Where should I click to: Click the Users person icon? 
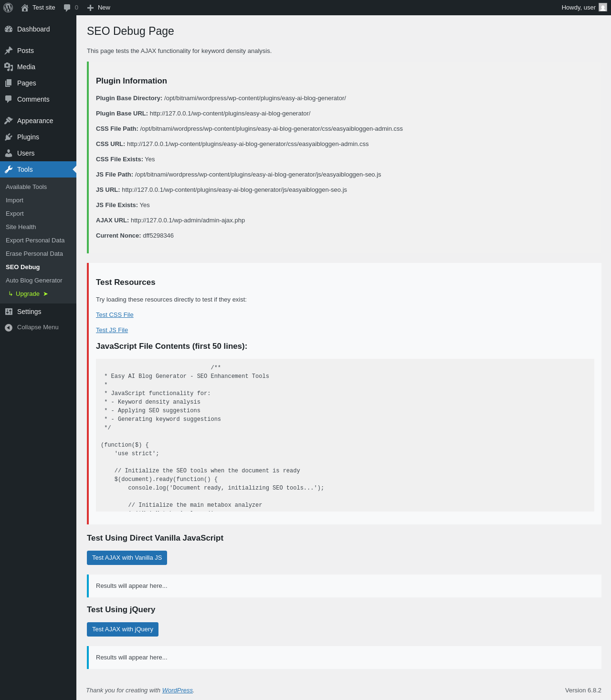9,153
